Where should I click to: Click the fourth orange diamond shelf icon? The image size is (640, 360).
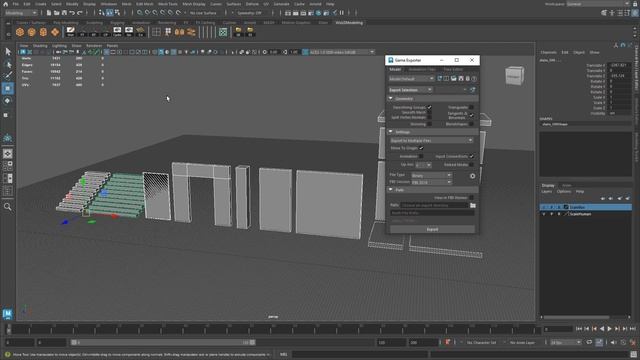point(55,32)
